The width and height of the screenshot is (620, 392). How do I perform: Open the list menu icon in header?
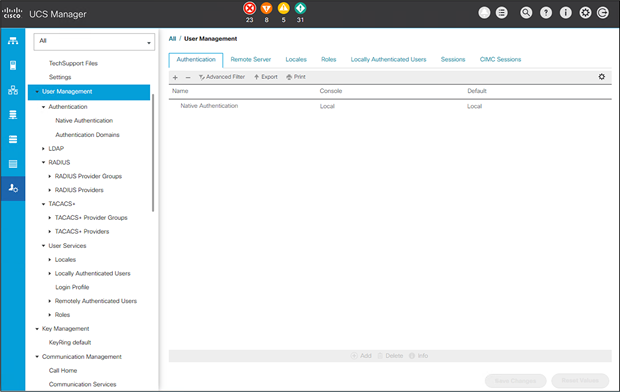tap(502, 13)
